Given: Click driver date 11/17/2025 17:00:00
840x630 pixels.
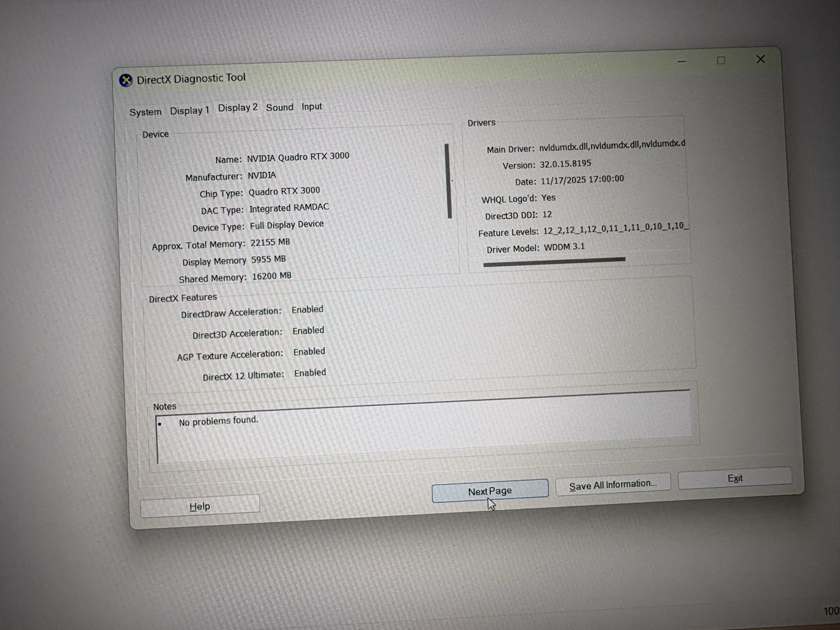Looking at the screenshot, I should (582, 180).
